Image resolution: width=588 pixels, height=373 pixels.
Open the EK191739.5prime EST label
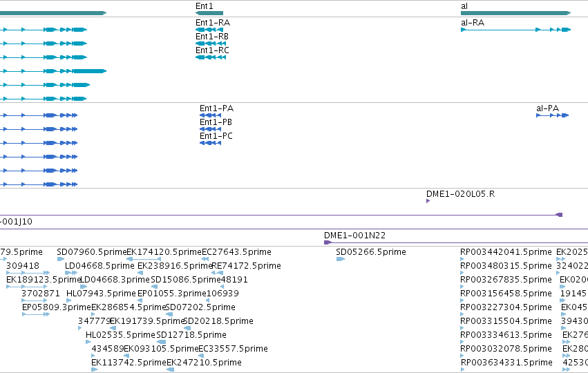(146, 321)
